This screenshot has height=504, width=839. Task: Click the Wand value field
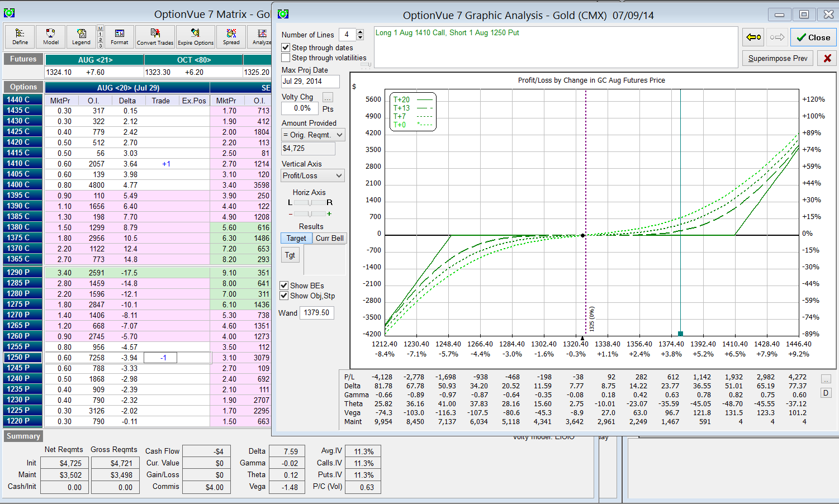(x=317, y=313)
